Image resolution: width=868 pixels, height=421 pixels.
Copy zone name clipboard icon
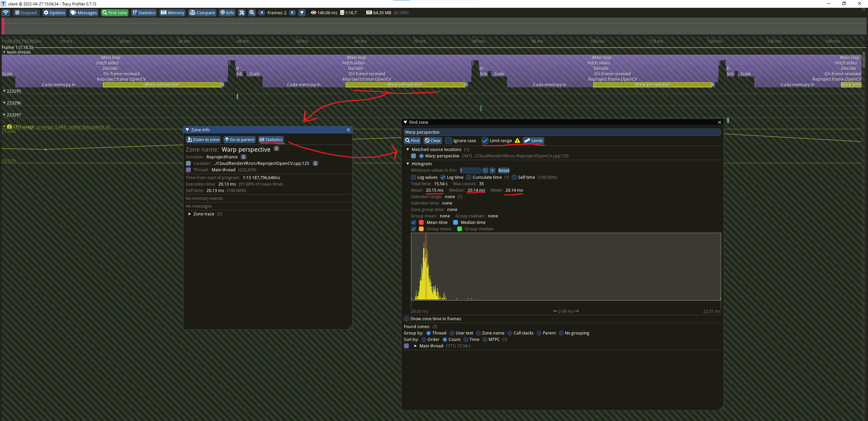pos(277,149)
